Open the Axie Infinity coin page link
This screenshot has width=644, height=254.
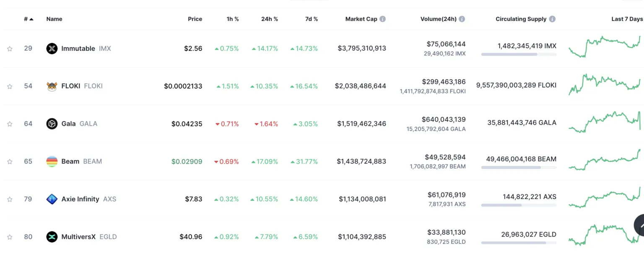(x=80, y=199)
